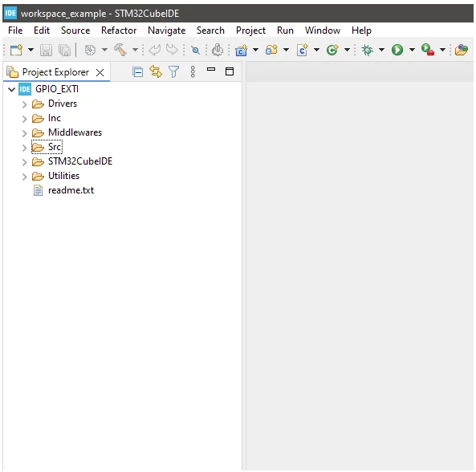Click the External Tools run icon
The height and width of the screenshot is (472, 476).
428,50
